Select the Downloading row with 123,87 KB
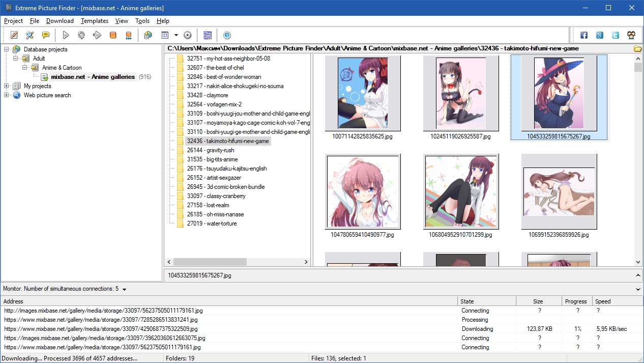 [321, 329]
